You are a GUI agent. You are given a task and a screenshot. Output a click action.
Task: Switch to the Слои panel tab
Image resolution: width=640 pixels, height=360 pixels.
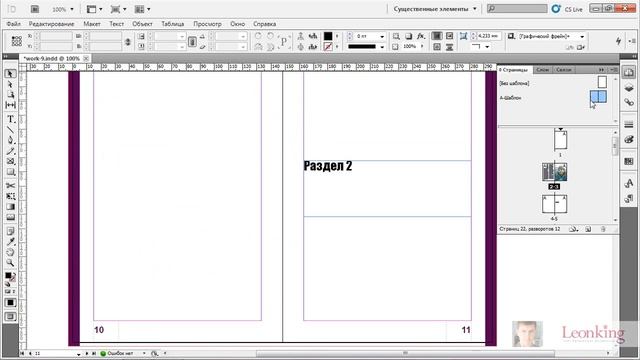point(542,70)
